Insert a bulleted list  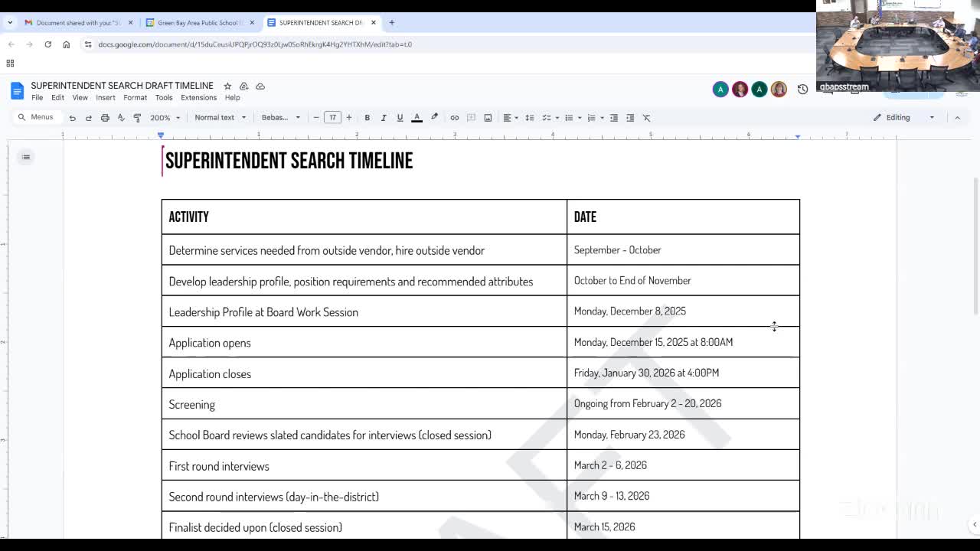(x=568, y=118)
